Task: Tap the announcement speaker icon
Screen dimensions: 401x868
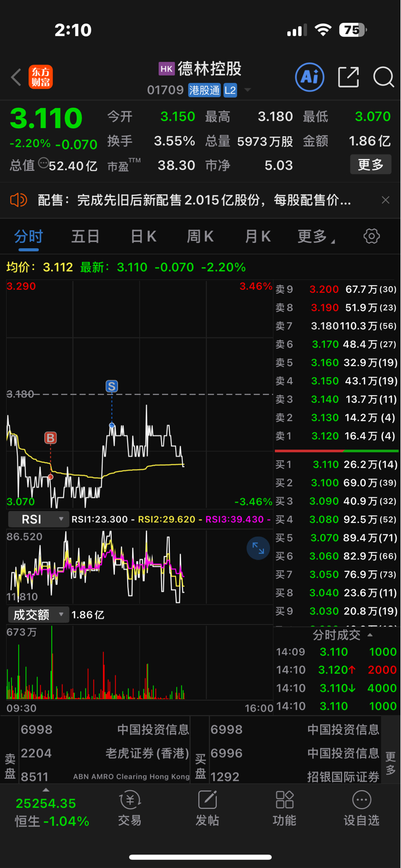Action: [x=18, y=200]
